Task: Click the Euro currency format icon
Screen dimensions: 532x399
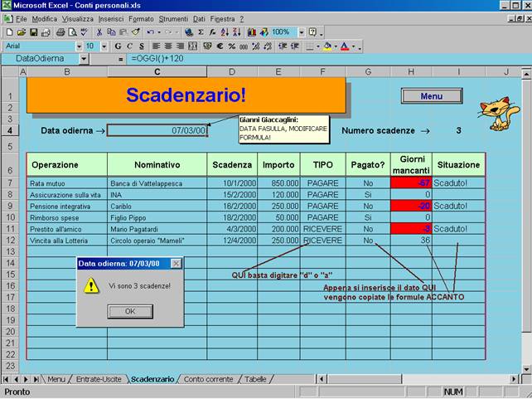Action: click(220, 46)
